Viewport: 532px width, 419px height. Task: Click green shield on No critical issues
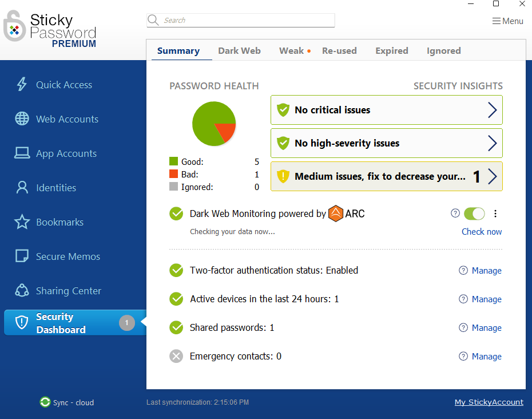point(283,110)
